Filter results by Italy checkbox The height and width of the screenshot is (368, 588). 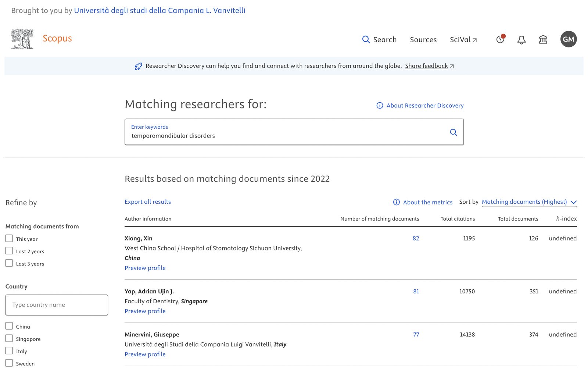tap(9, 351)
